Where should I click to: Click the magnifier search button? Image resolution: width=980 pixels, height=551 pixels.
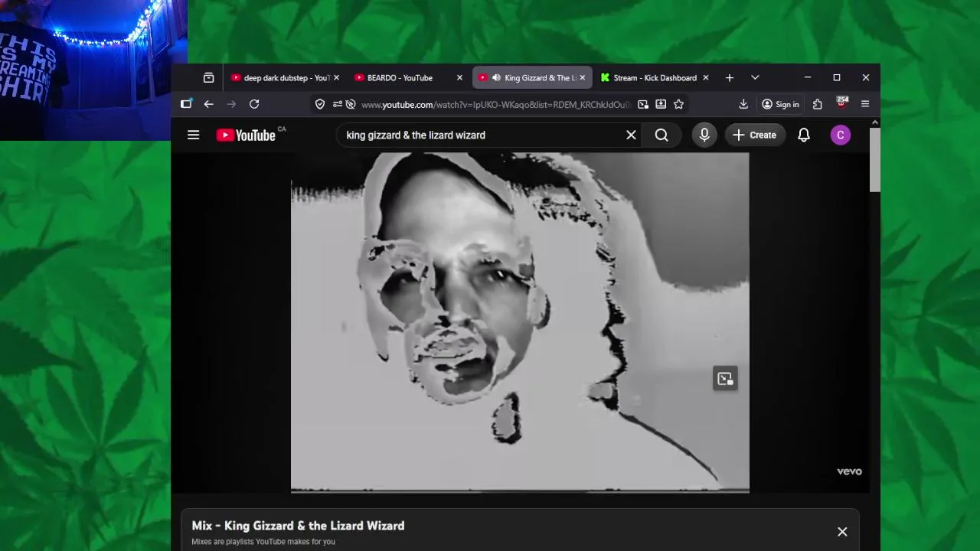pyautogui.click(x=661, y=135)
